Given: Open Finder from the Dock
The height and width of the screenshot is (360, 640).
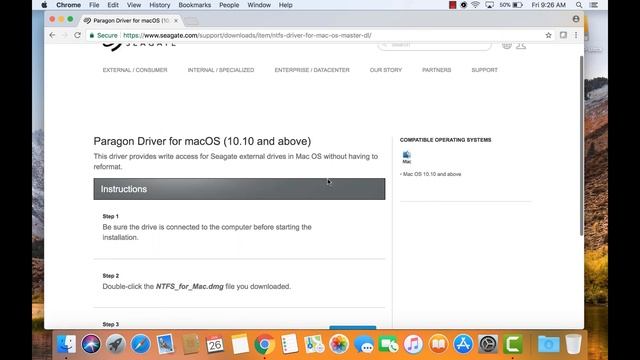Looking at the screenshot, I should point(66,344).
